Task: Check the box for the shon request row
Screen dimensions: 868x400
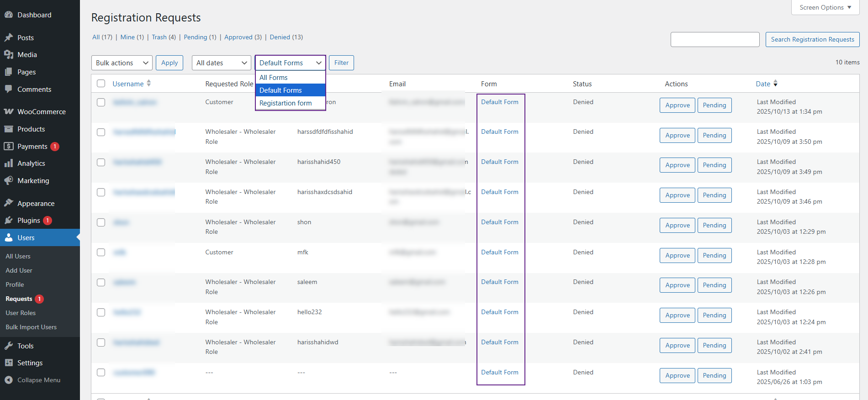Action: tap(101, 222)
